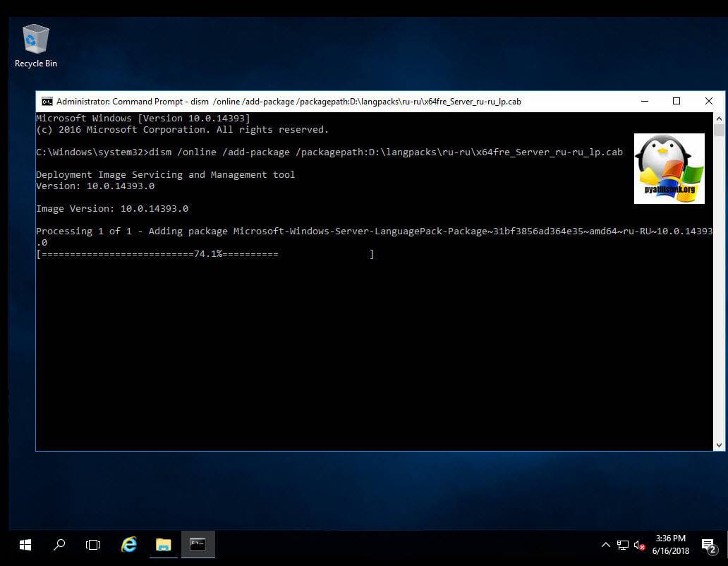This screenshot has width=728, height=566.
Task: Click the taskbar search magnifier
Action: [x=59, y=545]
